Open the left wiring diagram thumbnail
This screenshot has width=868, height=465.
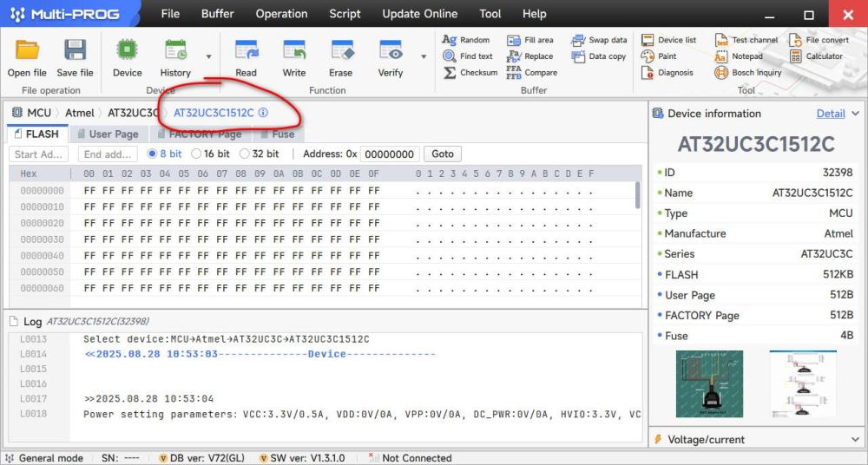click(x=709, y=383)
